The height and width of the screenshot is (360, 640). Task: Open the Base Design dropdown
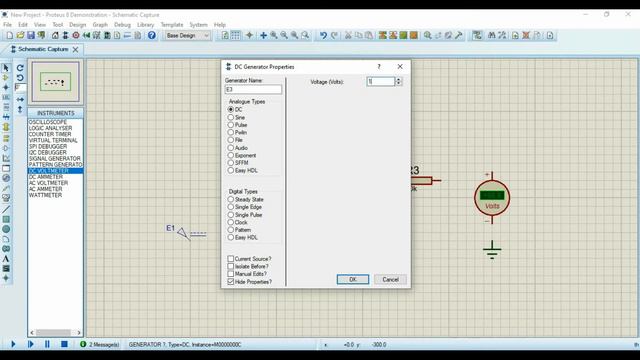click(187, 36)
